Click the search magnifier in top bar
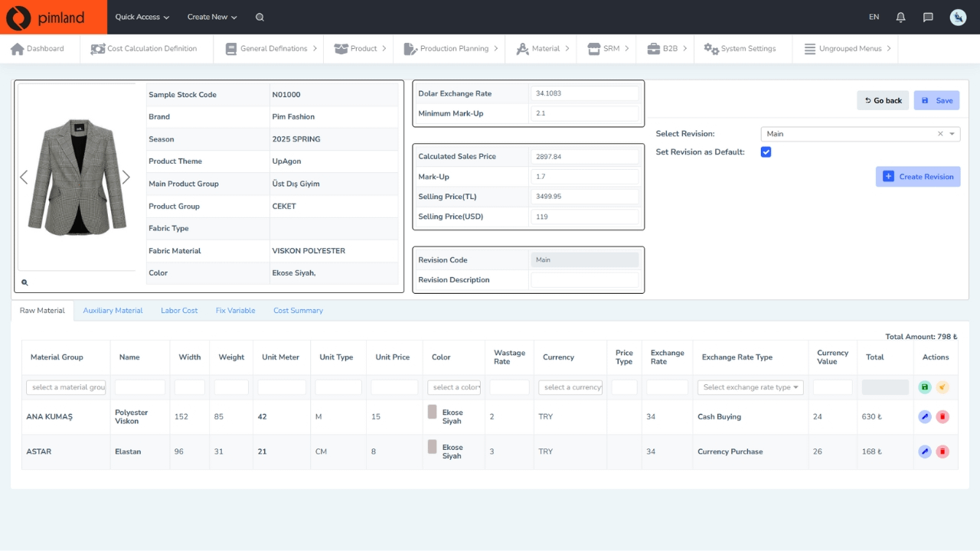980x551 pixels. (260, 17)
